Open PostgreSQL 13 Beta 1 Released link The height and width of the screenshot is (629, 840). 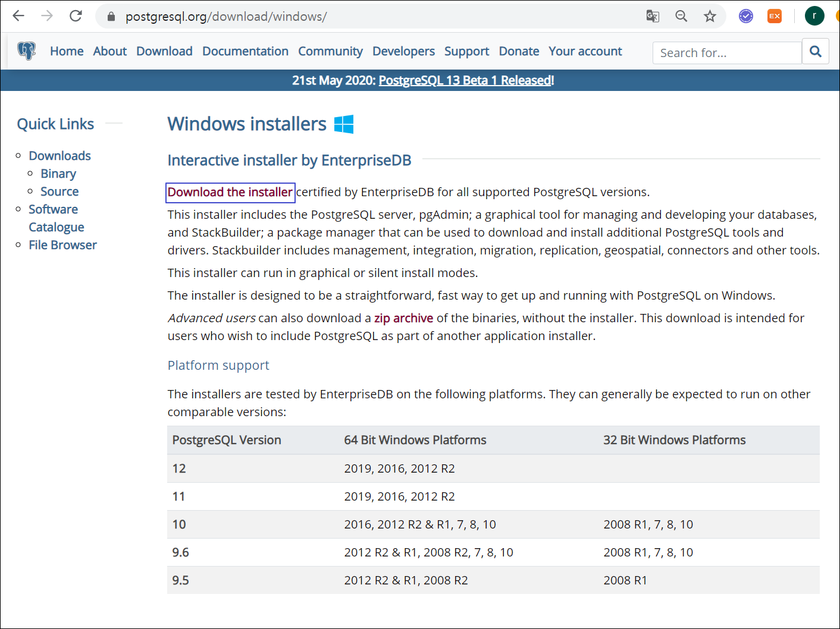click(x=465, y=80)
